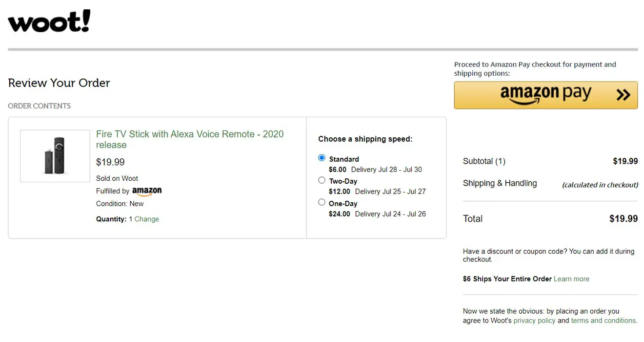The image size is (644, 342).
Task: Select Two-Day shipping speed
Action: [322, 180]
